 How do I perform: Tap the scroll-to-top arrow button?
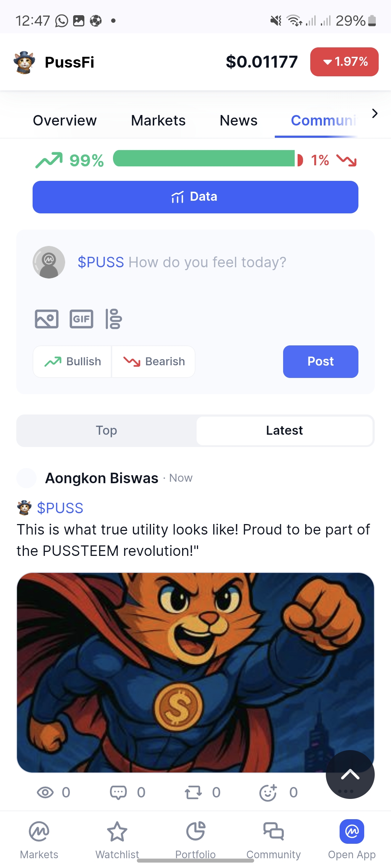click(x=350, y=774)
